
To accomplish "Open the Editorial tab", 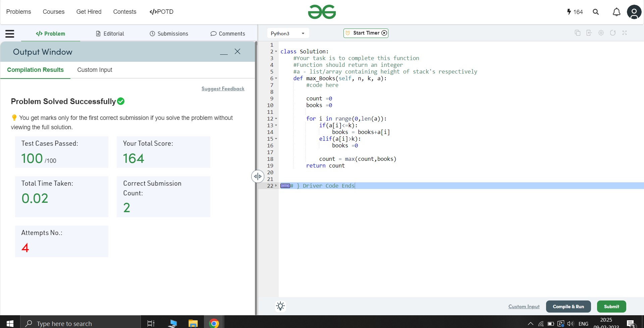I will pos(110,34).
